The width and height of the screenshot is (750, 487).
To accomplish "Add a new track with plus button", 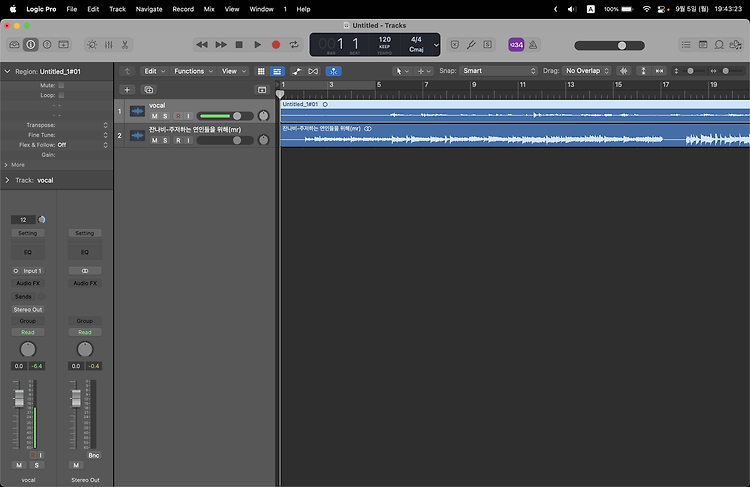I will tap(127, 89).
